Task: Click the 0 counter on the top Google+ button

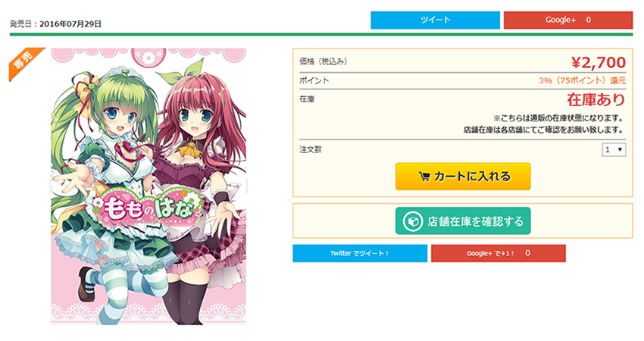Action: [x=588, y=20]
